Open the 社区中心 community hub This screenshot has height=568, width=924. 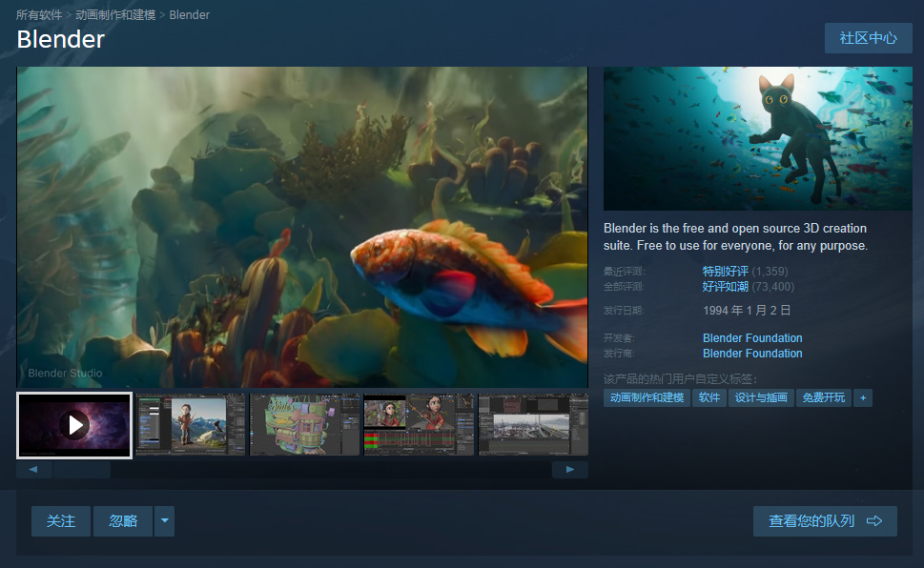click(868, 38)
